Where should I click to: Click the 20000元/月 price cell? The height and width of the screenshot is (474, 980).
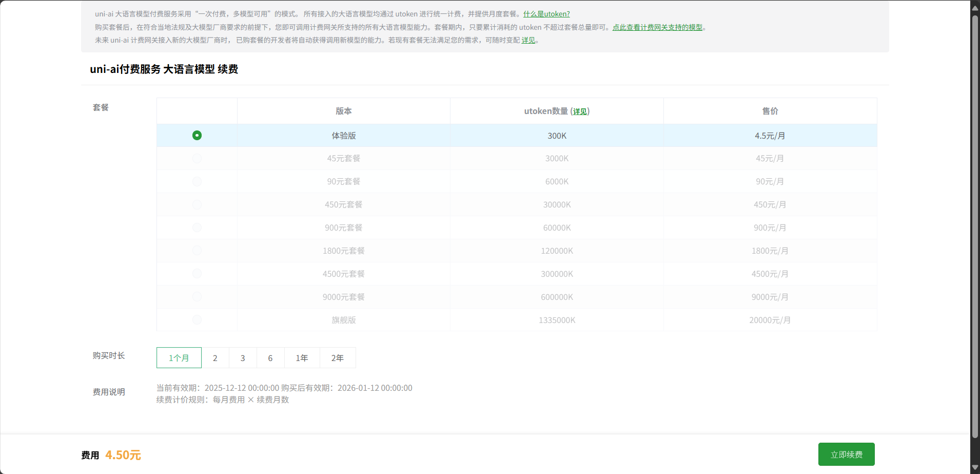(770, 320)
